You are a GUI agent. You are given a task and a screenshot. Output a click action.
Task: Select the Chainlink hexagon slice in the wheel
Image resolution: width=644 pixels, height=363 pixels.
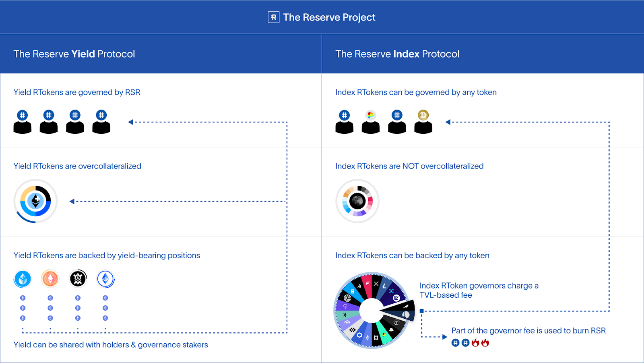pyautogui.click(x=359, y=335)
